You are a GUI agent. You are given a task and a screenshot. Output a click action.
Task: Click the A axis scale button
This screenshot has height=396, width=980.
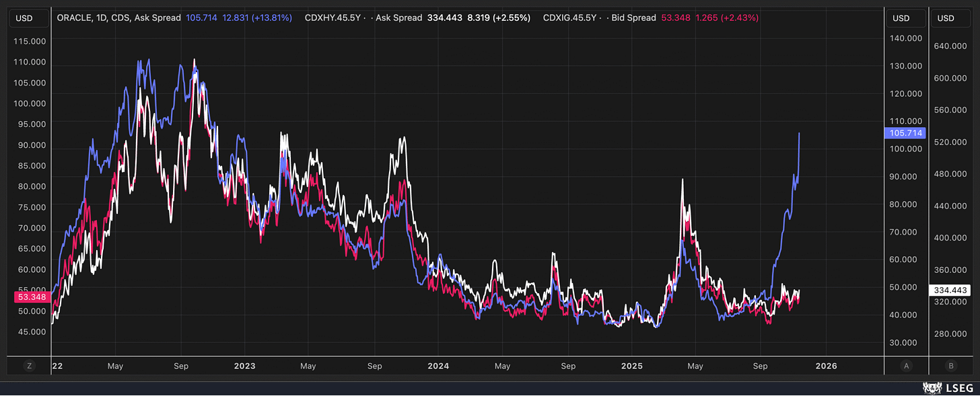pyautogui.click(x=907, y=366)
